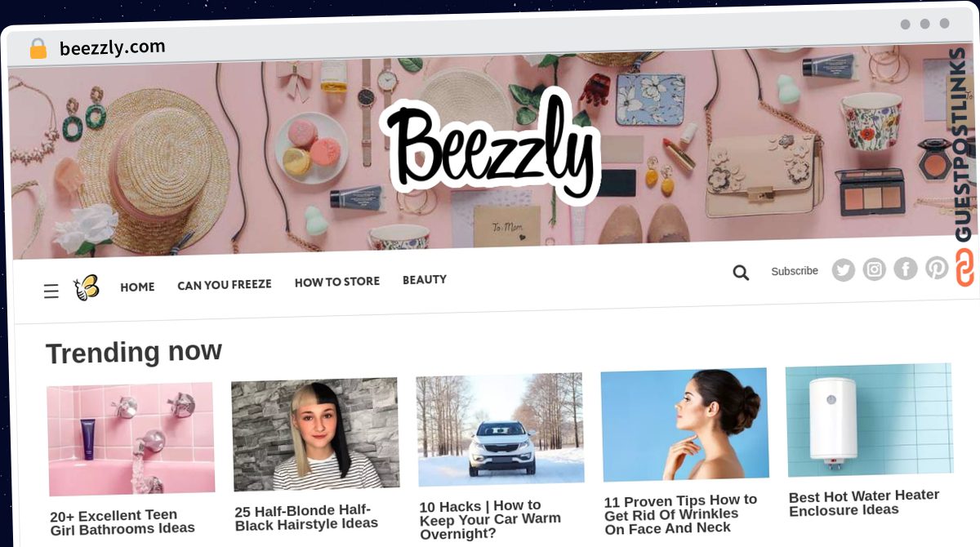The height and width of the screenshot is (547, 980).
Task: Click the large Beezzly banner logo
Action: (490, 146)
